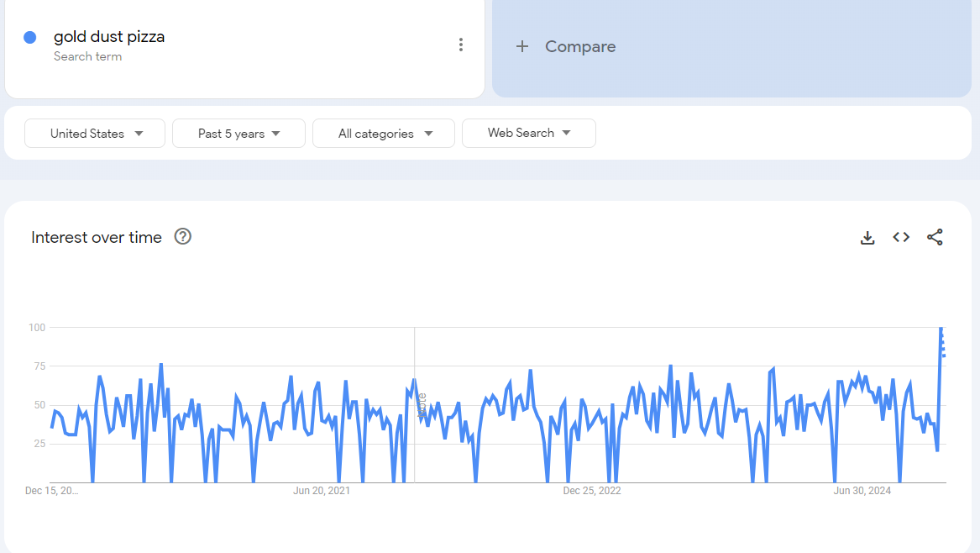
Task: Open the help icon next to Interest over time
Action: [x=183, y=237]
